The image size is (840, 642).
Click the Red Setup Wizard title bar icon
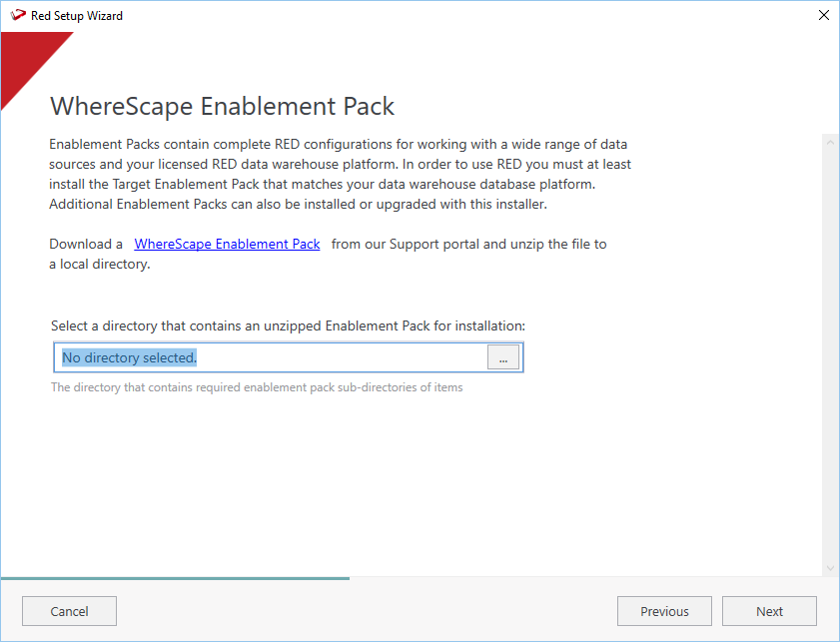(x=17, y=15)
